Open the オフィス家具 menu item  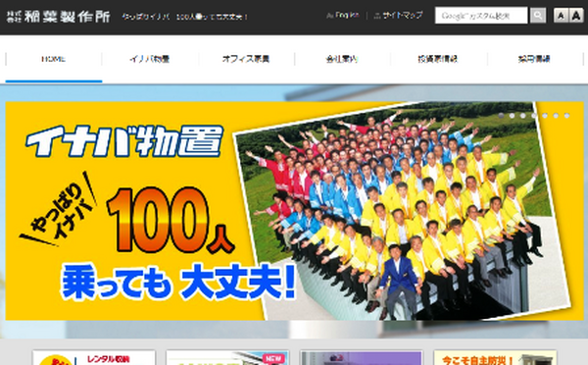(246, 59)
